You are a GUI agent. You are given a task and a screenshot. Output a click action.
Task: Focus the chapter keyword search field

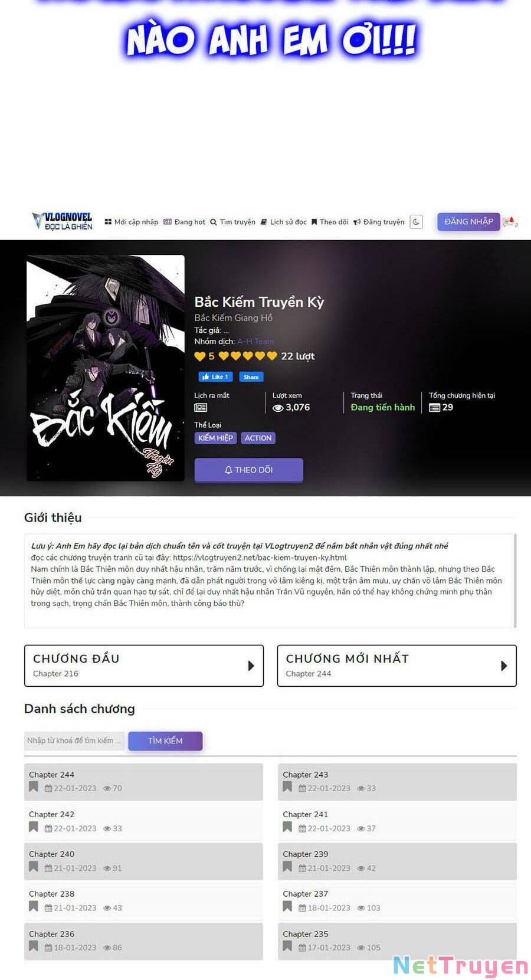point(74,740)
